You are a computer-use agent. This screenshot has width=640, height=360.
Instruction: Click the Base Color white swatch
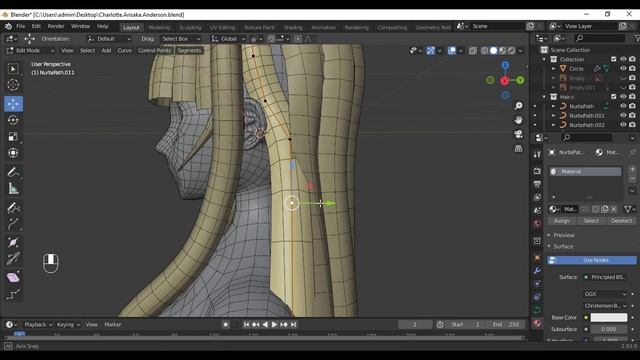[609, 318]
